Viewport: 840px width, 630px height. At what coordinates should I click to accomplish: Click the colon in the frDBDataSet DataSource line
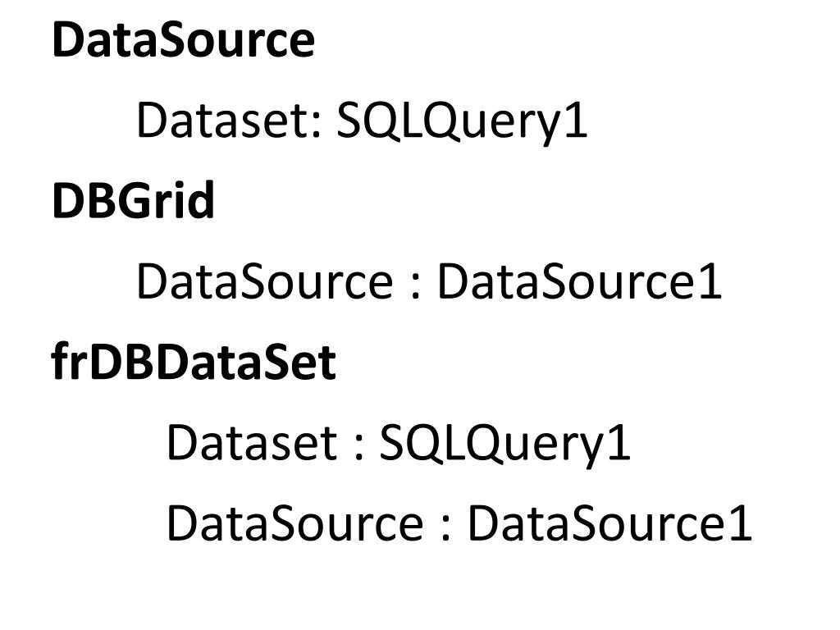pos(445,528)
